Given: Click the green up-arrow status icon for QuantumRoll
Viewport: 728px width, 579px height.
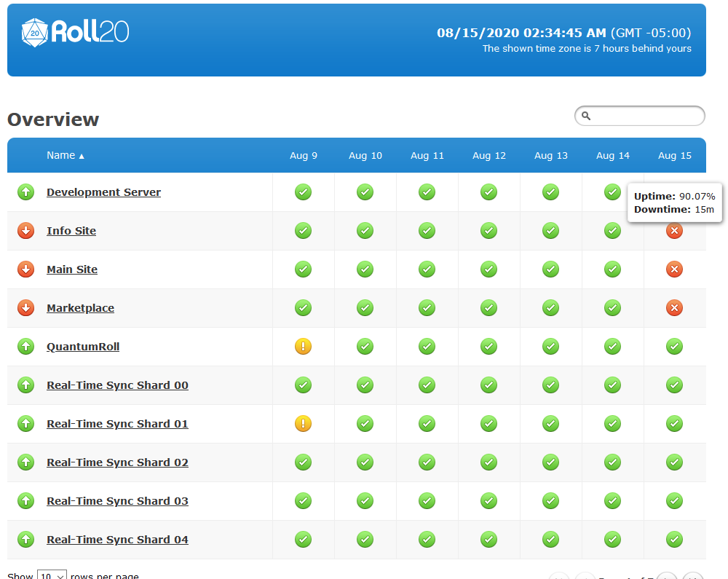Looking at the screenshot, I should coord(26,346).
